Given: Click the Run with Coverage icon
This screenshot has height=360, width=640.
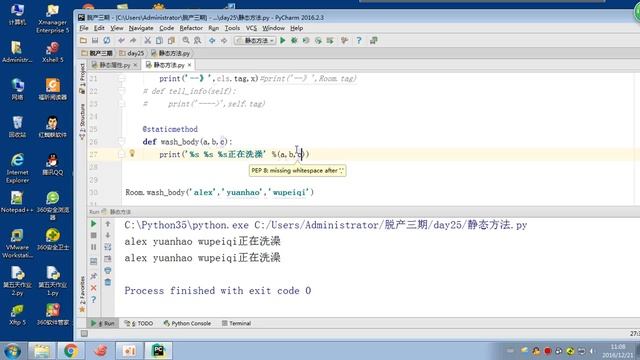Looking at the screenshot, I should pyautogui.click(x=306, y=40).
